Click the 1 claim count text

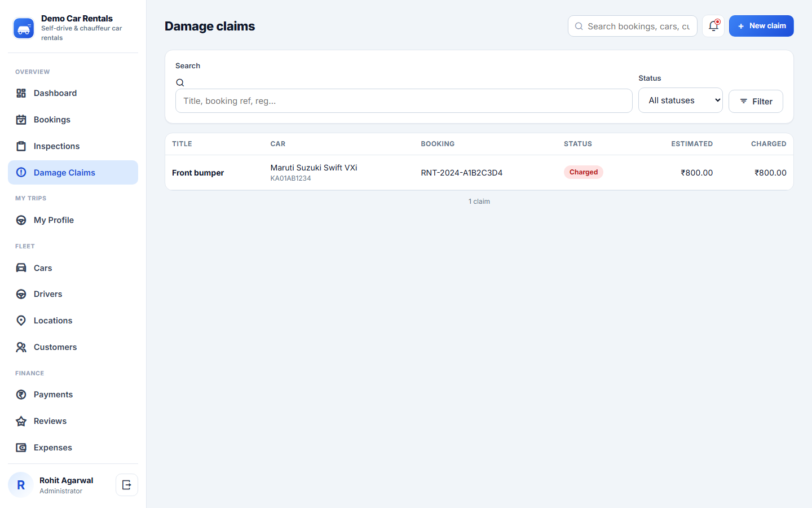click(479, 202)
